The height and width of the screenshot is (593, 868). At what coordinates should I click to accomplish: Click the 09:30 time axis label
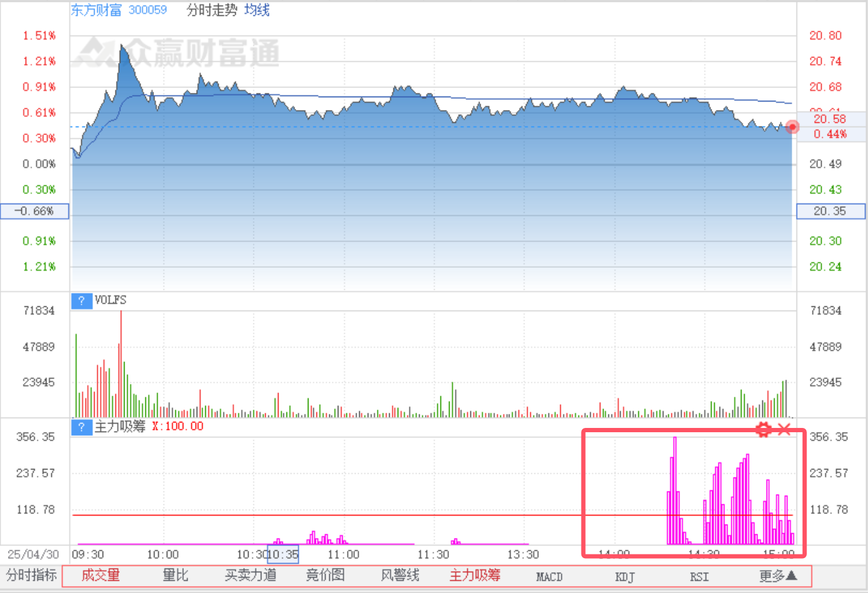tap(88, 554)
